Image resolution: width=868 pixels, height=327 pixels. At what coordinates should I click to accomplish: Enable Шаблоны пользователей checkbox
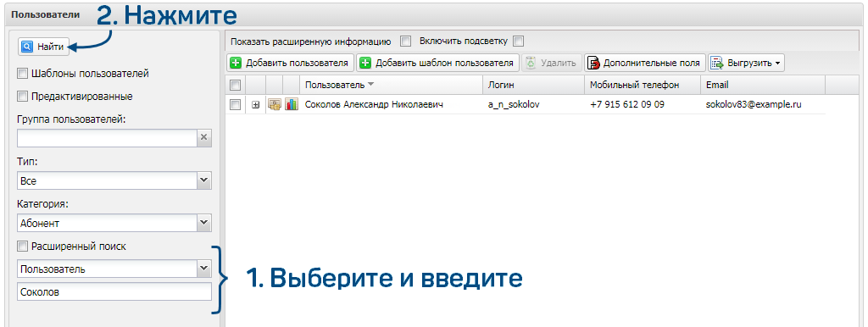(22, 74)
